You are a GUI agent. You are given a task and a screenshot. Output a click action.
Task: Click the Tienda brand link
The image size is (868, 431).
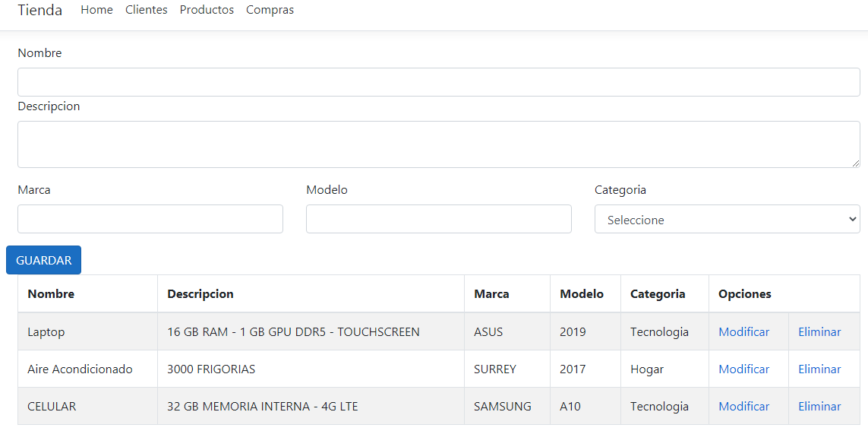pos(39,10)
